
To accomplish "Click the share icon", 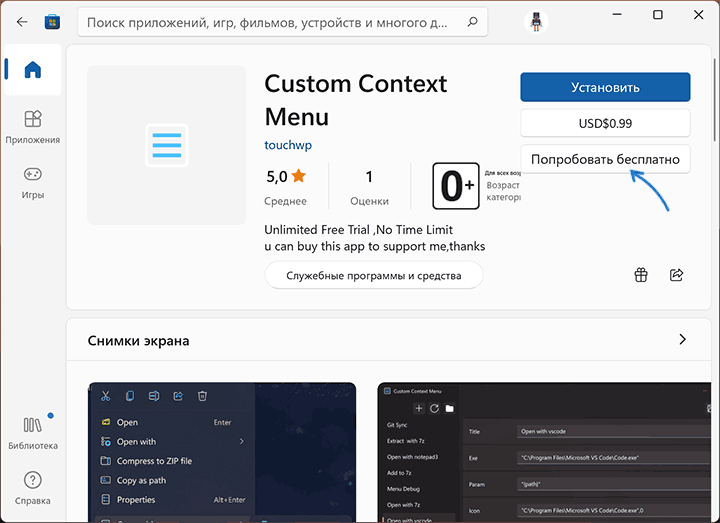I will coord(676,275).
